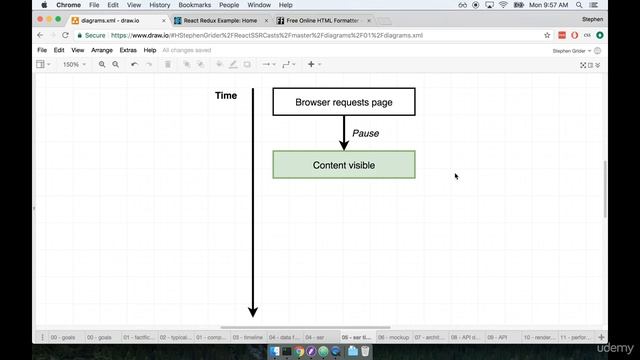Switch to the 07 - archit page tab
The image size is (640, 360).
[430, 338]
